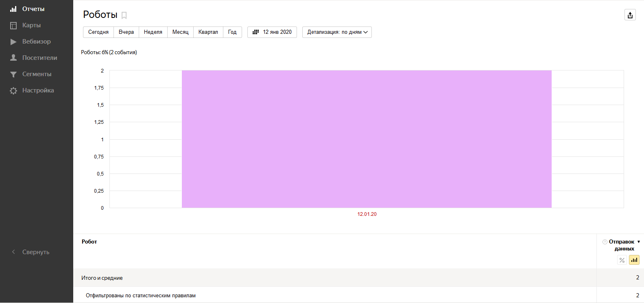Expand the Детализация: по дням dropdown
The image size is (644, 303).
click(x=337, y=32)
